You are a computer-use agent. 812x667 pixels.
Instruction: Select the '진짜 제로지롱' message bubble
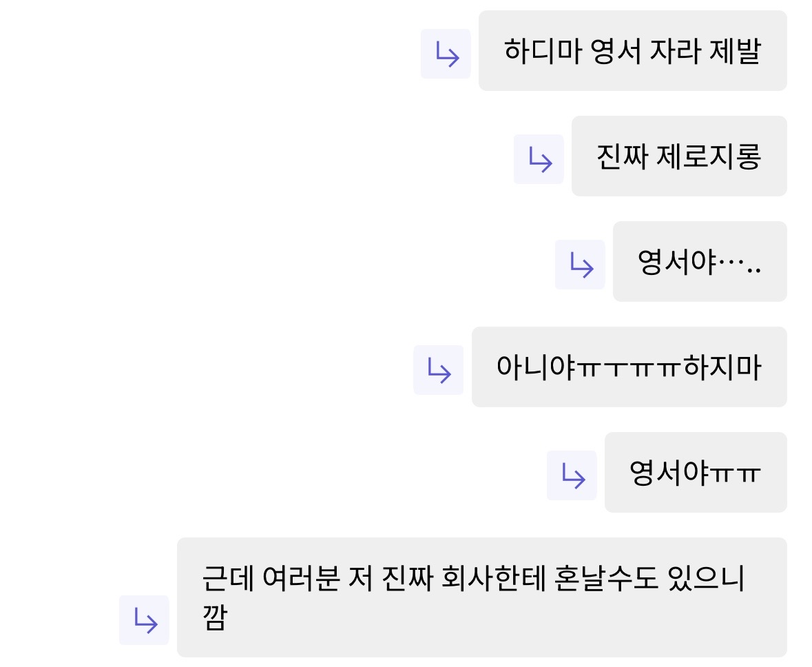click(x=678, y=156)
